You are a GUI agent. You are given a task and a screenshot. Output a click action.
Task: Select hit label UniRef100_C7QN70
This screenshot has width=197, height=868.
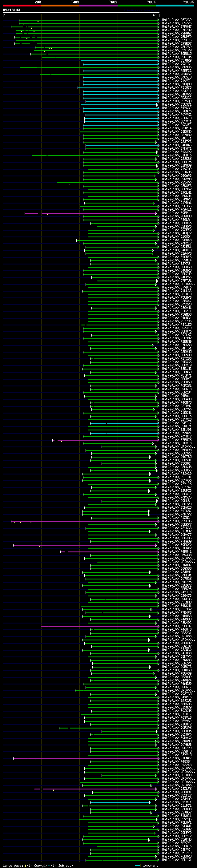176,111
